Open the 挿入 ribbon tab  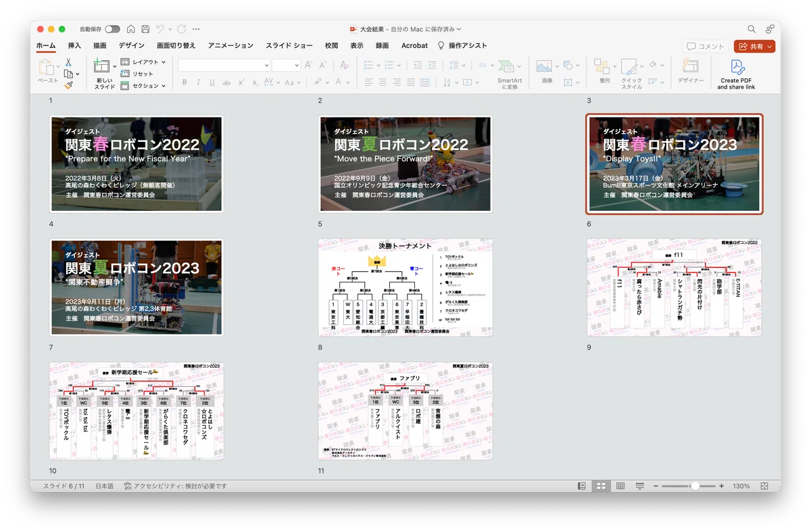(x=74, y=46)
